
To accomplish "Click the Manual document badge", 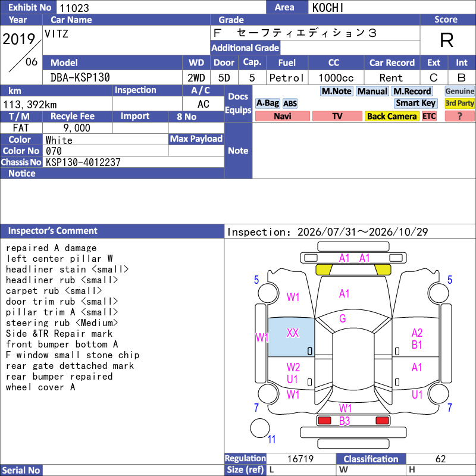I will pos(372,91).
